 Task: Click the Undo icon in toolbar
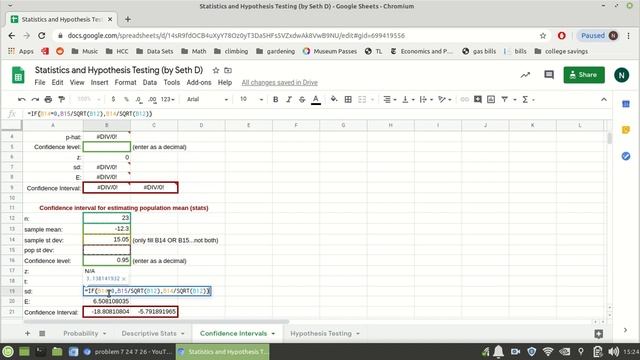coord(22,99)
